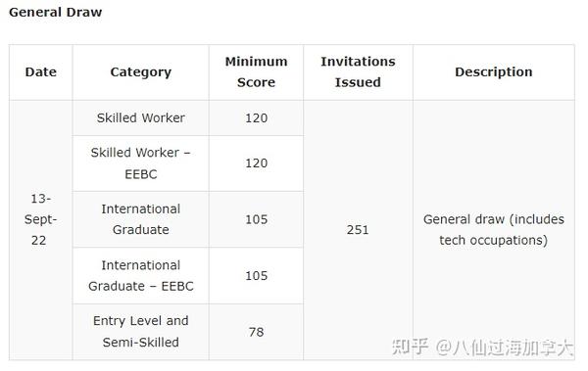Click the Invitations Issued column header
The image size is (588, 371).
click(358, 72)
